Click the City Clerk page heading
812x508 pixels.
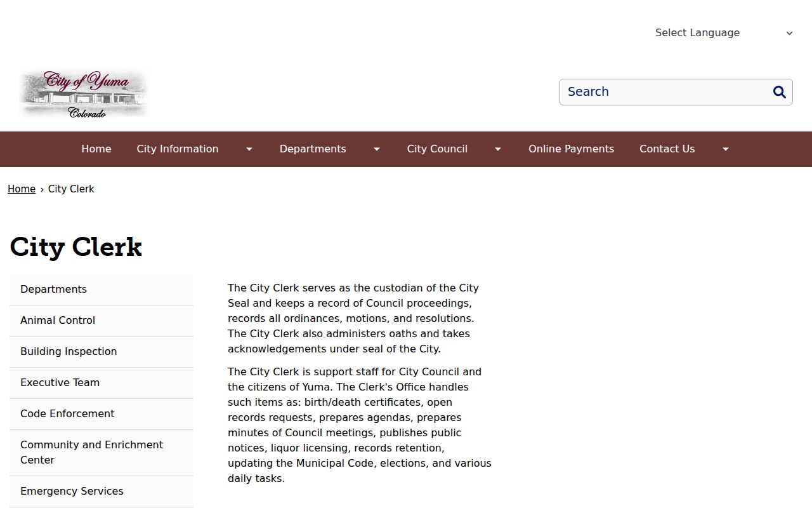[76, 247]
